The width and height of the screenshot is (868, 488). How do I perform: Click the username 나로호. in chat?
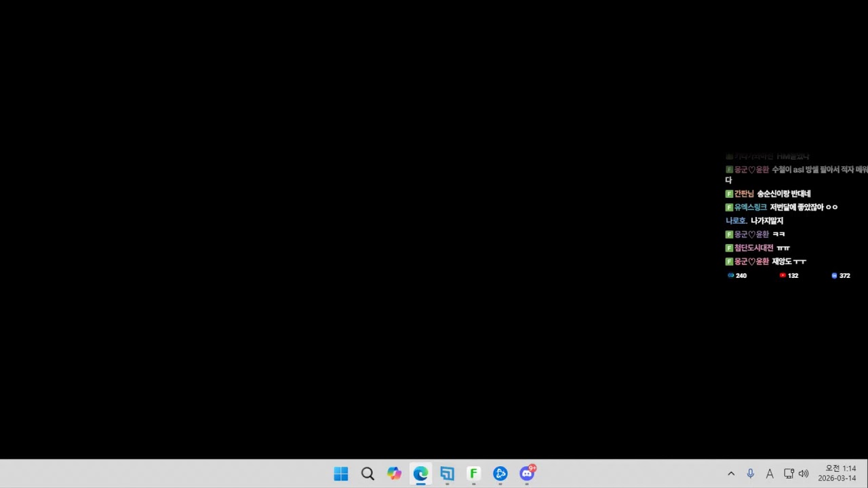(x=736, y=221)
